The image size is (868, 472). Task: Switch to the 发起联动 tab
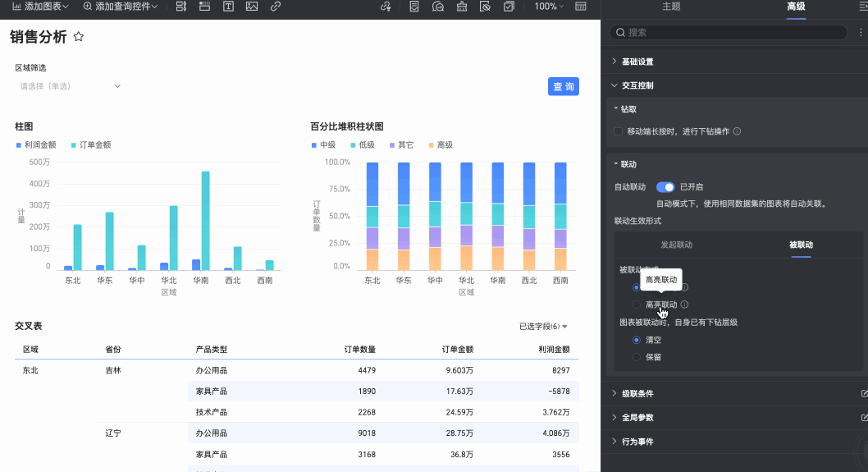tap(676, 245)
